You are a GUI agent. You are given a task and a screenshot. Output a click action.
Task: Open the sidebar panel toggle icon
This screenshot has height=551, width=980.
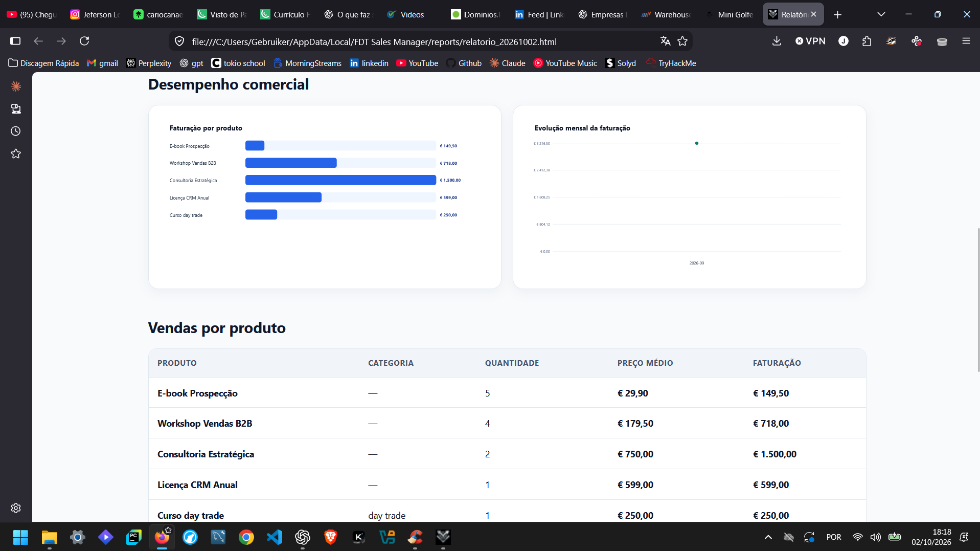click(x=15, y=41)
